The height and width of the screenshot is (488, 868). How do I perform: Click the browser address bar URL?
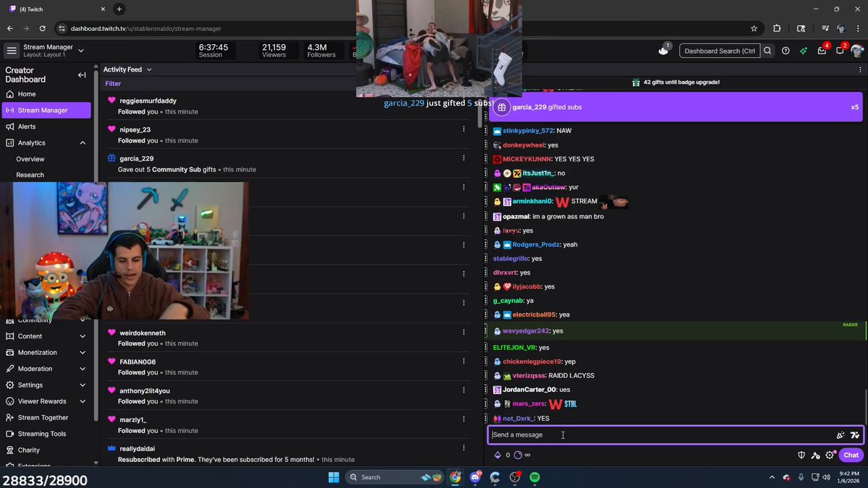coord(145,28)
